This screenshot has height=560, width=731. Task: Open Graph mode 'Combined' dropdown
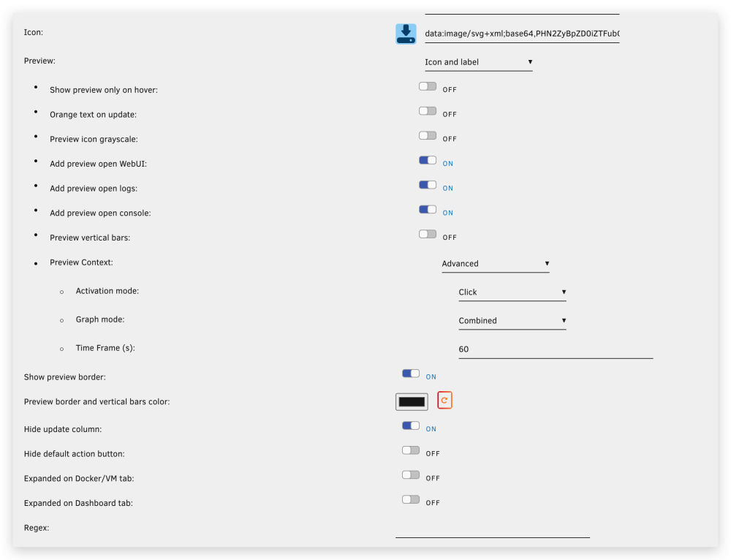click(512, 321)
